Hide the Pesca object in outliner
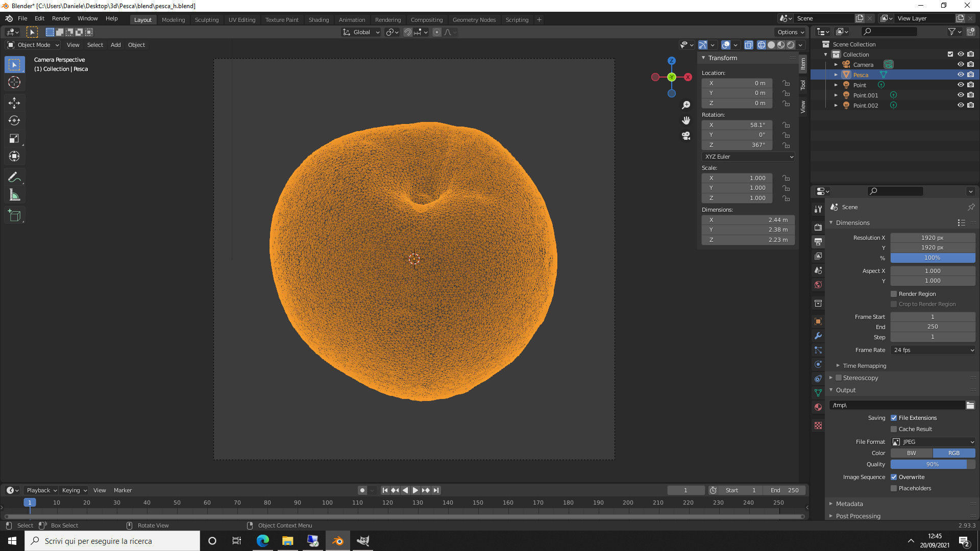This screenshot has height=551, width=980. coord(960,74)
